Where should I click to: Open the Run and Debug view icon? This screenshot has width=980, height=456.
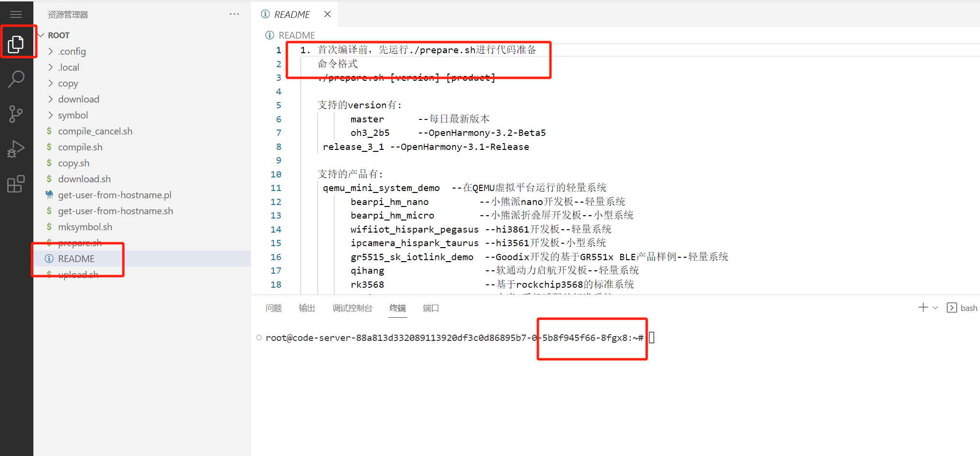16,149
